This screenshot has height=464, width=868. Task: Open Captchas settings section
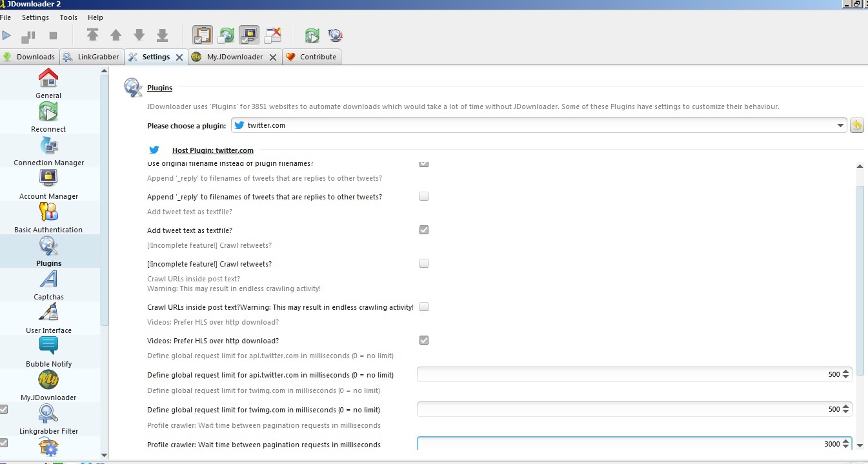click(x=49, y=285)
